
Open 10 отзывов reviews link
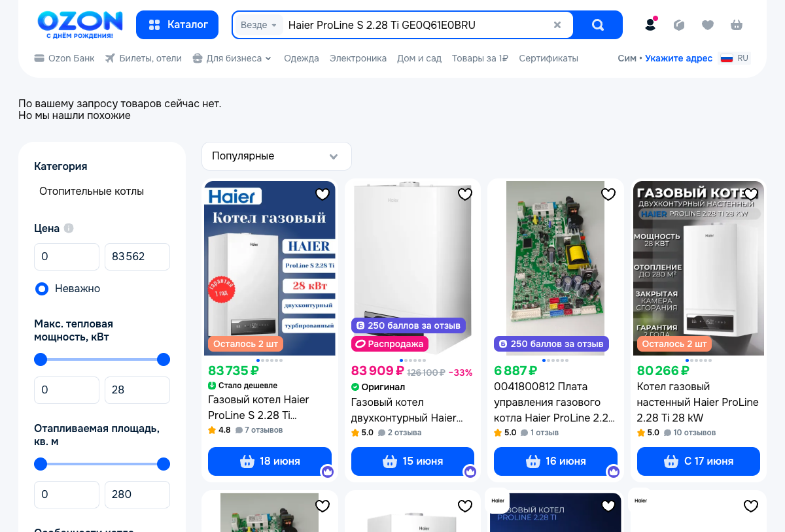click(689, 433)
